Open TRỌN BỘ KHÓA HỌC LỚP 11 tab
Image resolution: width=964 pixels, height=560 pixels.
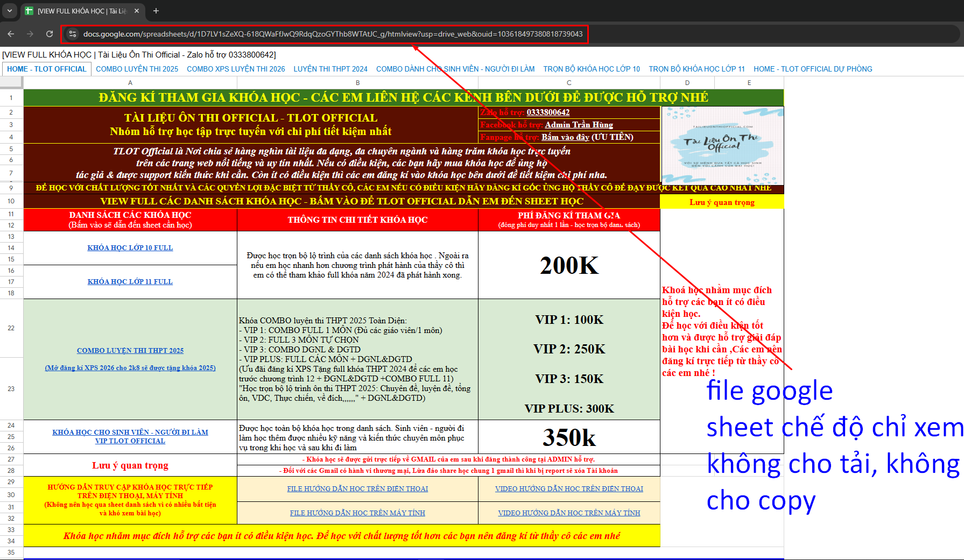point(696,69)
